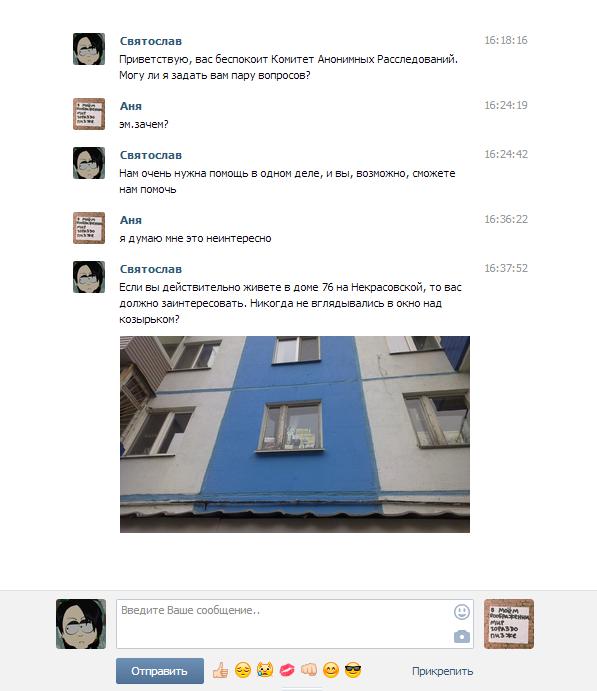This screenshot has width=597, height=691.
Task: Insert the thumbs up emoji
Action: (220, 670)
